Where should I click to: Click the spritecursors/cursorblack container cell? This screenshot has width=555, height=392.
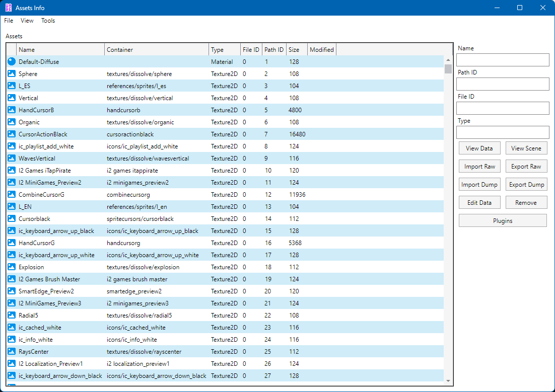[140, 218]
